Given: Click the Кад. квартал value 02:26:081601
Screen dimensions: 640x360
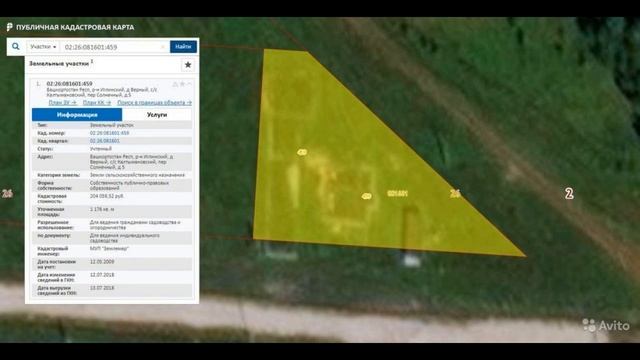Looking at the screenshot, I should [x=105, y=141].
